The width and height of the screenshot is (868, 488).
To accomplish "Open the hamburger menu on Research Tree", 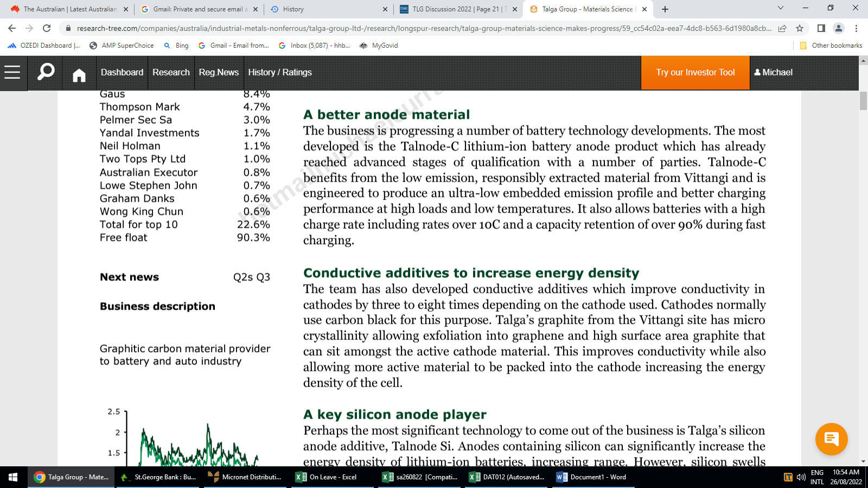I will 12,72.
